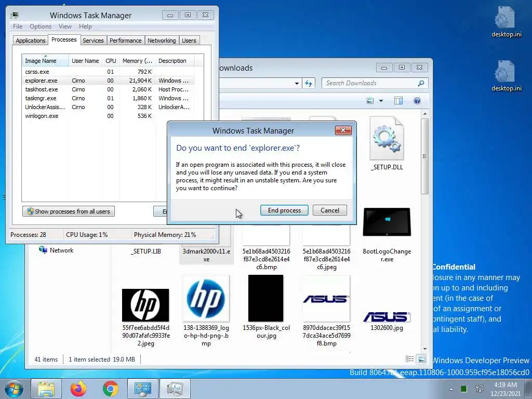Screen dimensions: 532x399
Task: Show hidden system tray icons arrow
Action: pos(451,389)
